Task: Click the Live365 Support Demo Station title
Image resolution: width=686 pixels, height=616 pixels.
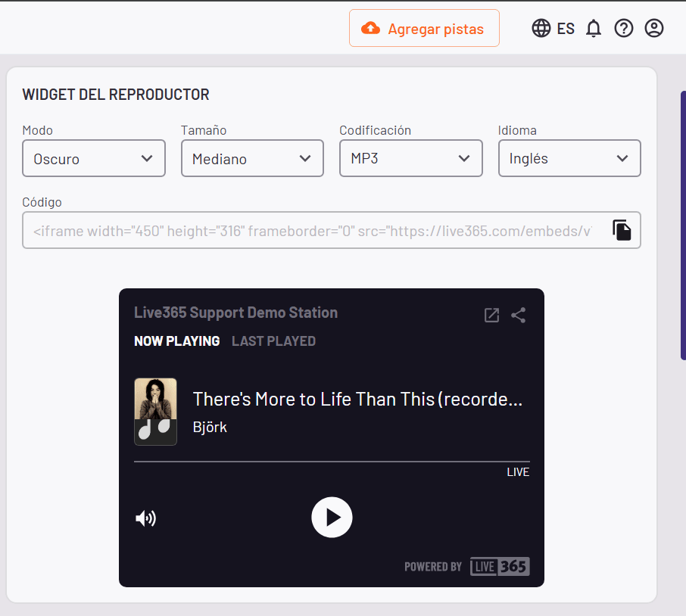Action: coord(235,313)
